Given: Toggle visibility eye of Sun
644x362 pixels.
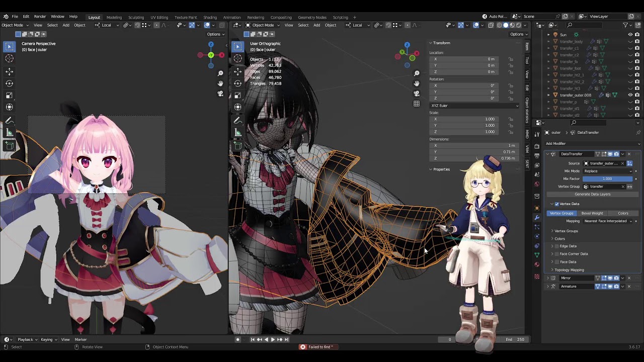Looking at the screenshot, I should 630,35.
